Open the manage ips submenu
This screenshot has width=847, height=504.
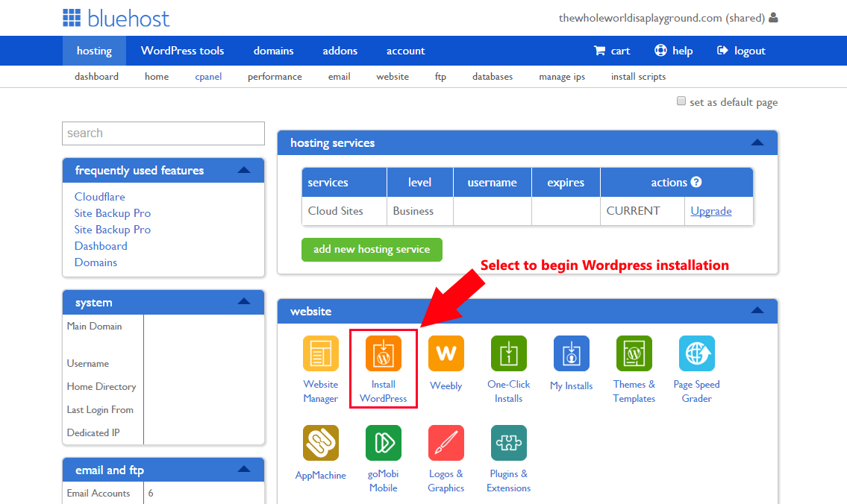[562, 77]
